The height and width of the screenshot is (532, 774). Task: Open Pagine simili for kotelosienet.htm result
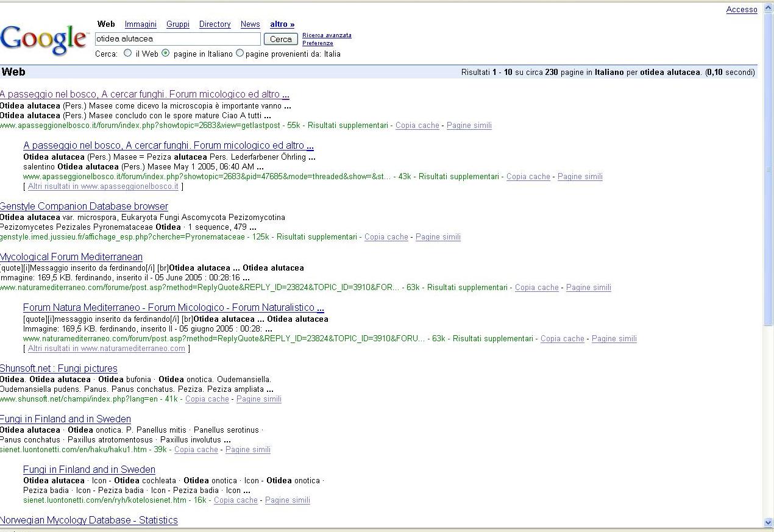pyautogui.click(x=288, y=500)
